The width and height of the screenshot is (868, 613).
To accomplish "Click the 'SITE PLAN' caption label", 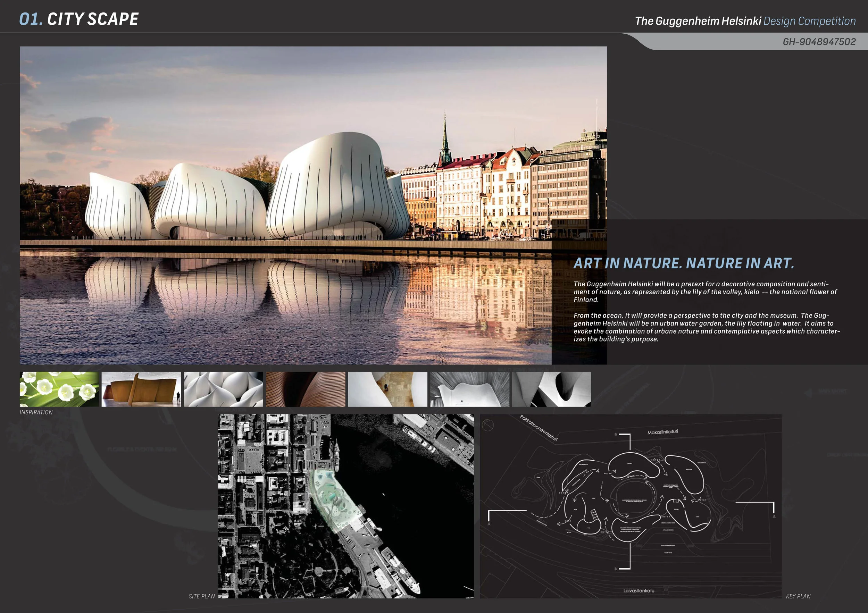I will (x=202, y=596).
